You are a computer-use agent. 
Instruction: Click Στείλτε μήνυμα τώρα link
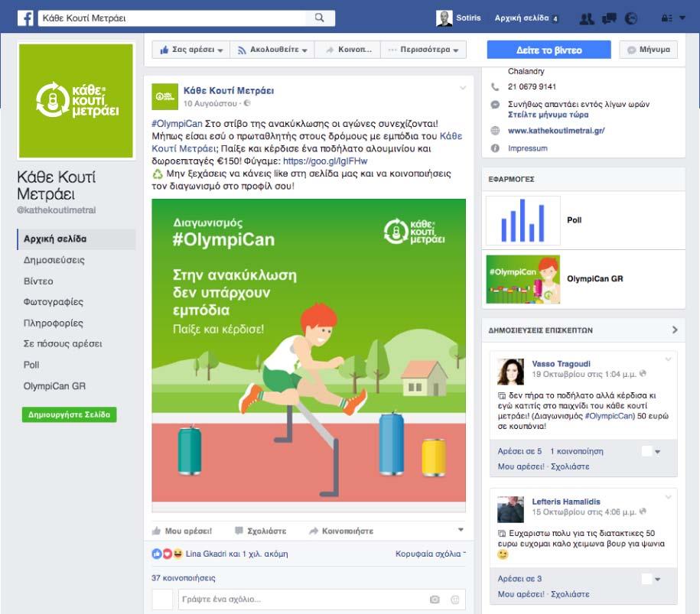click(548, 115)
